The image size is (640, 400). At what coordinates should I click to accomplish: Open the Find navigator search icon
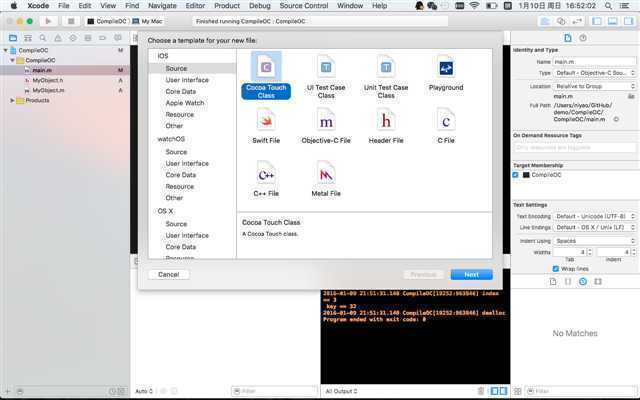[43, 38]
